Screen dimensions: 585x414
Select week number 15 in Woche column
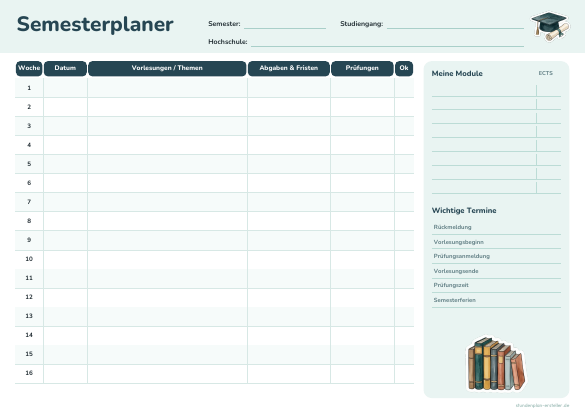(29, 354)
